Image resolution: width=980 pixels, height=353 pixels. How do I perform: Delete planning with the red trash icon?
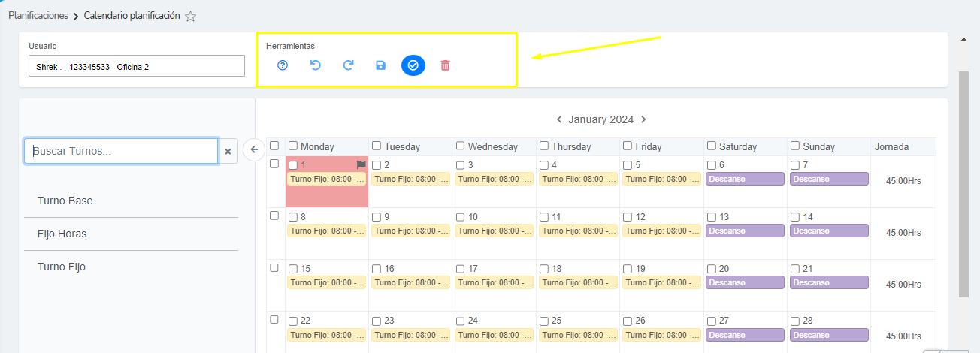point(445,65)
